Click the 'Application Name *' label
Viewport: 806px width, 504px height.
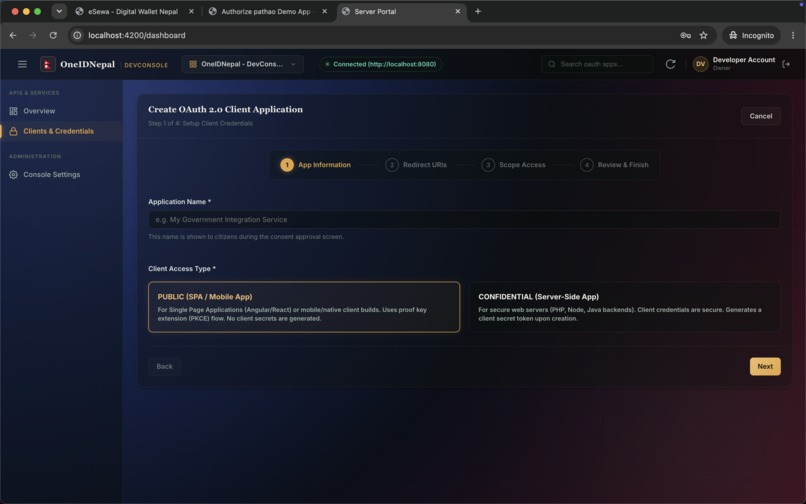179,202
